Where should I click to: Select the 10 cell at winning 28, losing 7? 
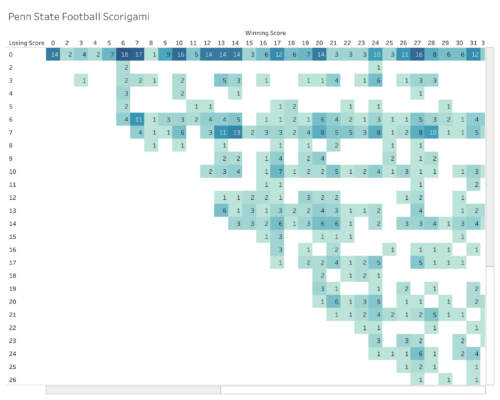coord(431,132)
